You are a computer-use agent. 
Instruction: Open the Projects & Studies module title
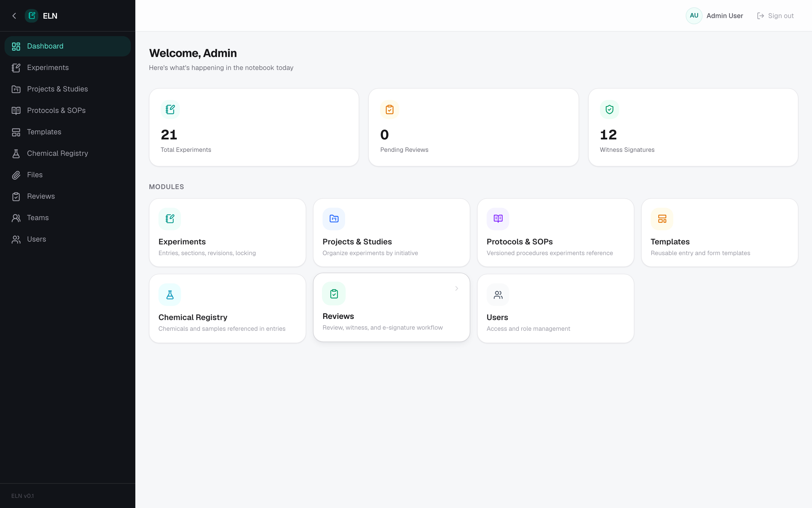pos(357,242)
